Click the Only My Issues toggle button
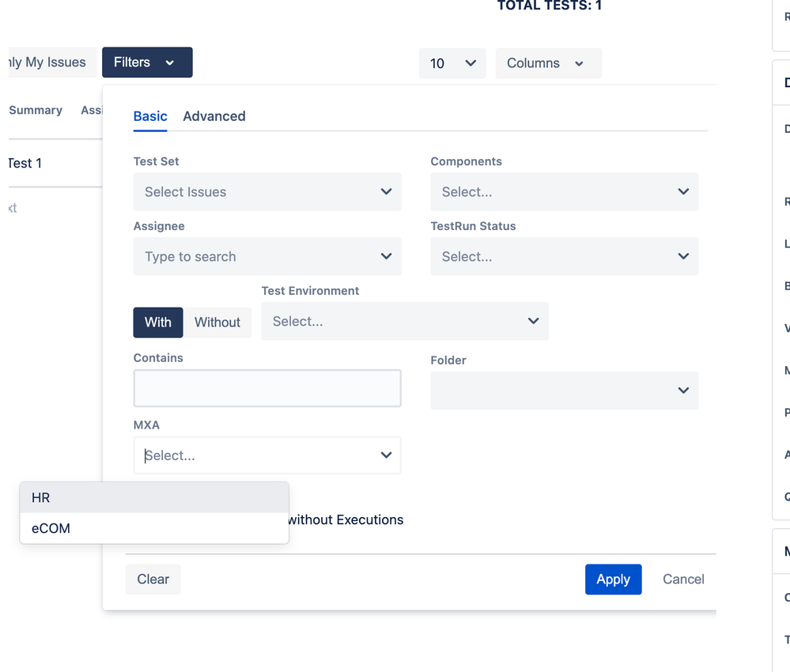Screen dimensions: 790x672 coord(52,62)
